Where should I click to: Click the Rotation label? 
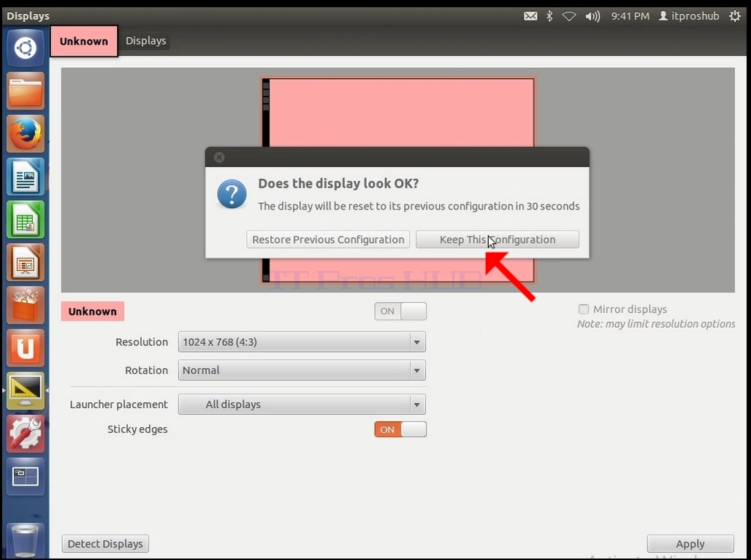(x=147, y=370)
